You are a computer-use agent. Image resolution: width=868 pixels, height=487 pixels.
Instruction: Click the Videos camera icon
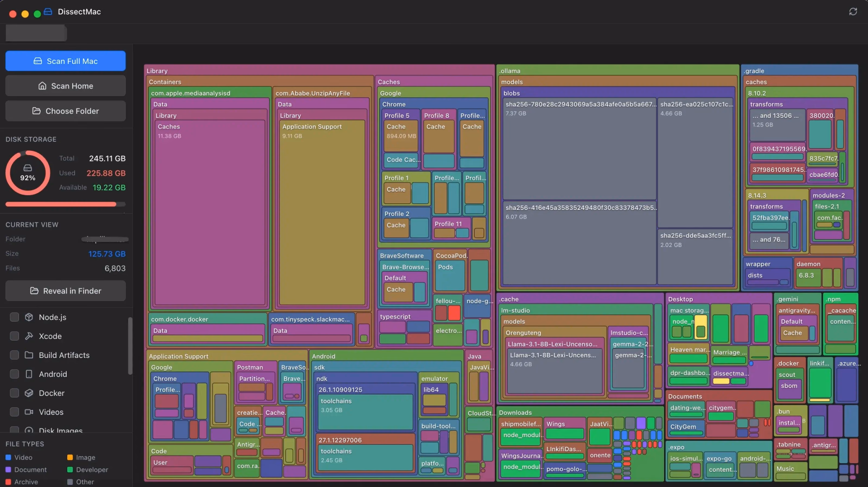point(29,412)
